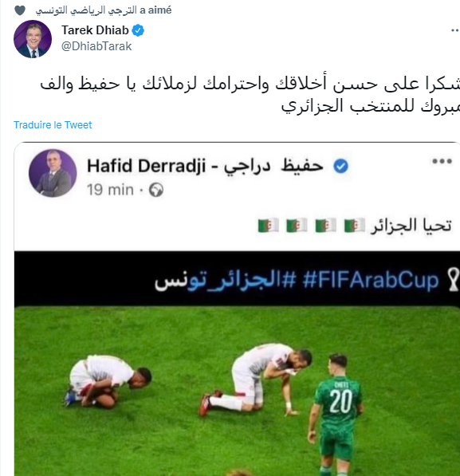The height and width of the screenshot is (476, 460).
Task: Click the Hafid Derradji profile picture
Action: click(53, 173)
